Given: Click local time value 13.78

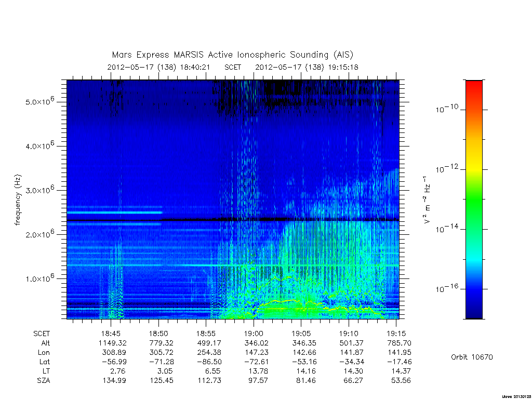Looking at the screenshot, I should pos(259,371).
